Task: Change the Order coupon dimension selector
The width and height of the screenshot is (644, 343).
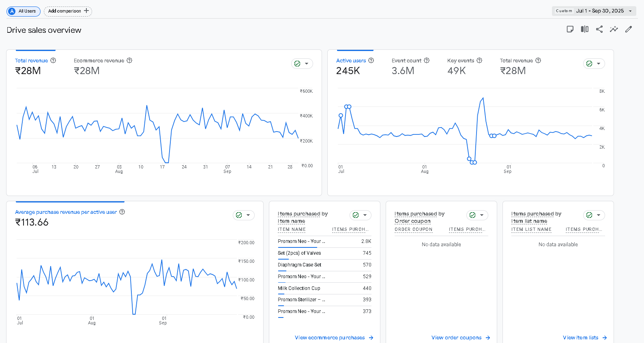Action: (412, 221)
